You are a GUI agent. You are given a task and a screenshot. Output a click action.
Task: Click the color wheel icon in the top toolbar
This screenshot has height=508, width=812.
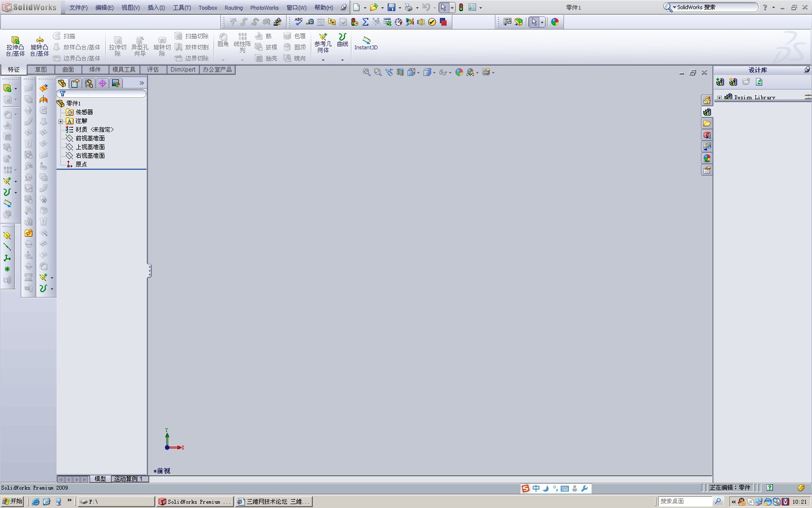[555, 22]
